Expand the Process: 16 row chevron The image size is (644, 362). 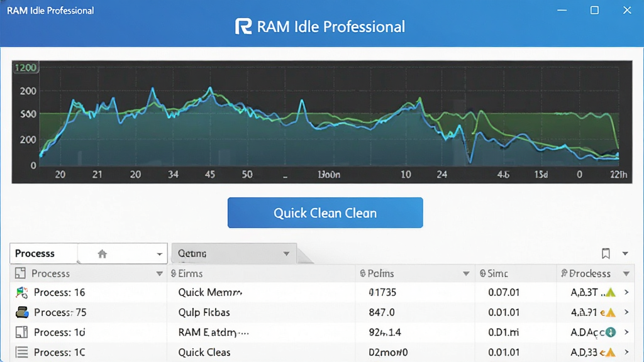coord(626,292)
